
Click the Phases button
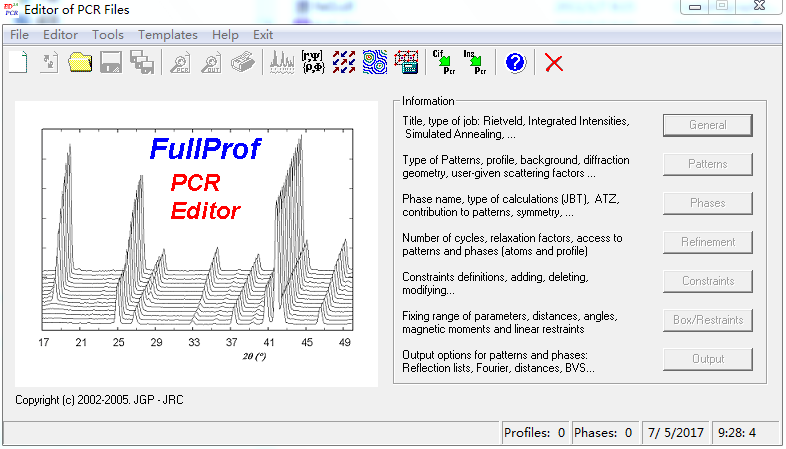coord(708,203)
